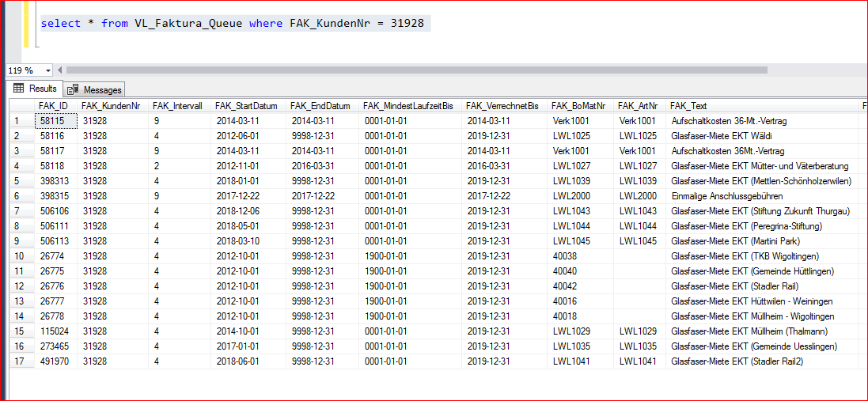Image resolution: width=868 pixels, height=401 pixels.
Task: Select row header number 17
Action: tap(22, 361)
